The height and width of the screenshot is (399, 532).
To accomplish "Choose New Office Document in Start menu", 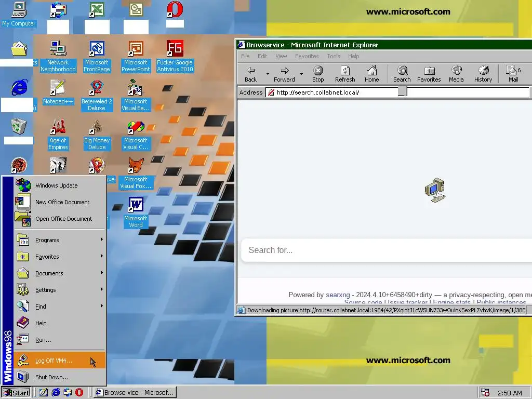I will 60,202.
